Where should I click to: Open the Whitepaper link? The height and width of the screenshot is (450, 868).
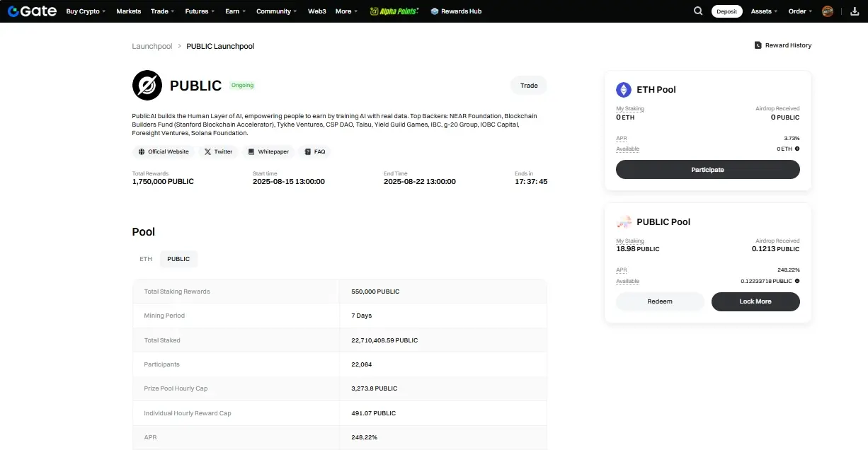point(268,151)
